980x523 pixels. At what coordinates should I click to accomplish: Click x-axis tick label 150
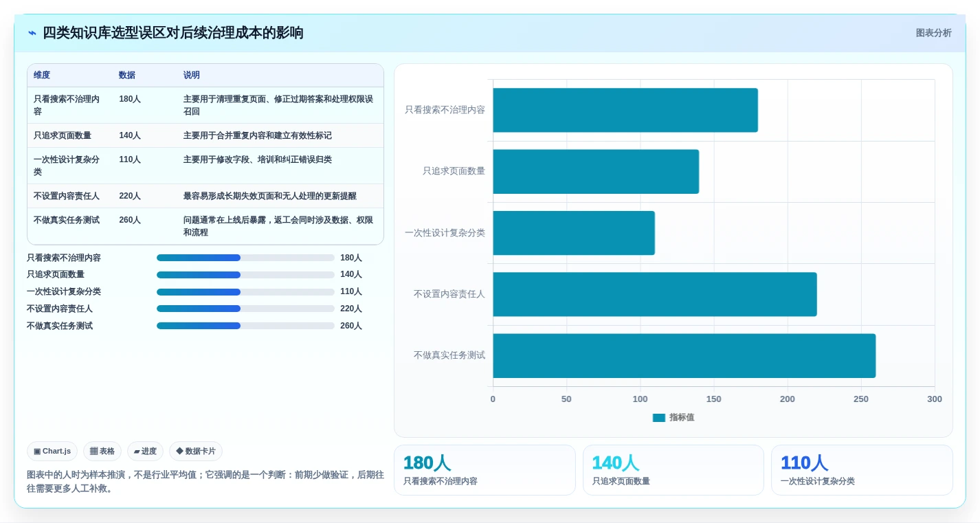713,399
